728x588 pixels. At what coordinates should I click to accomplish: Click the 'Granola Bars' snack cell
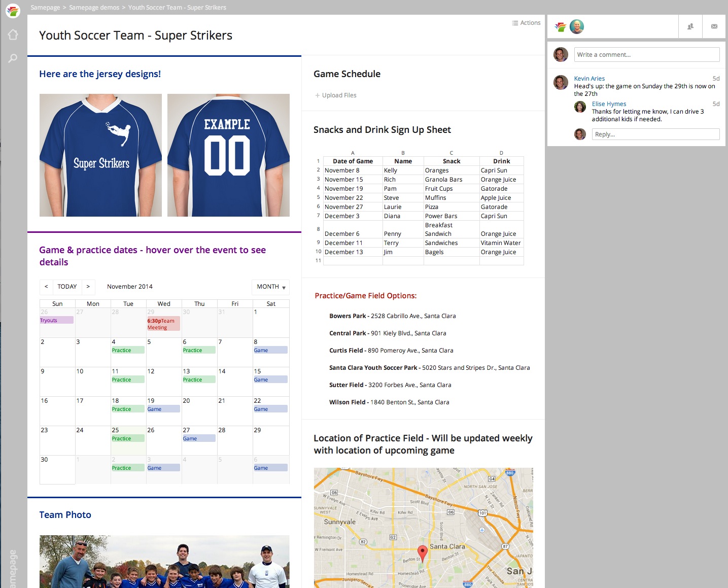point(452,180)
